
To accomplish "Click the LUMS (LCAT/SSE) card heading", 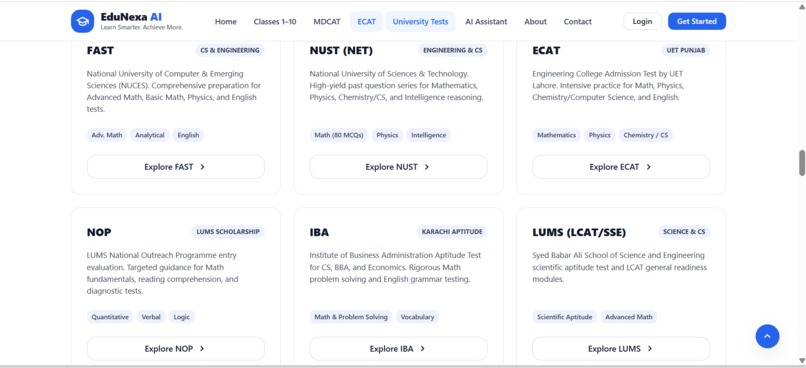I will [579, 232].
